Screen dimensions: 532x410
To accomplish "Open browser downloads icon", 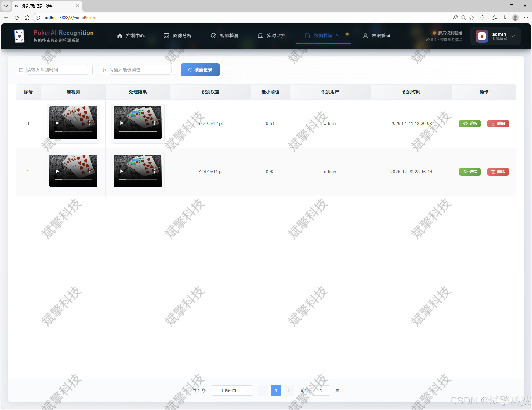I will pyautogui.click(x=505, y=18).
